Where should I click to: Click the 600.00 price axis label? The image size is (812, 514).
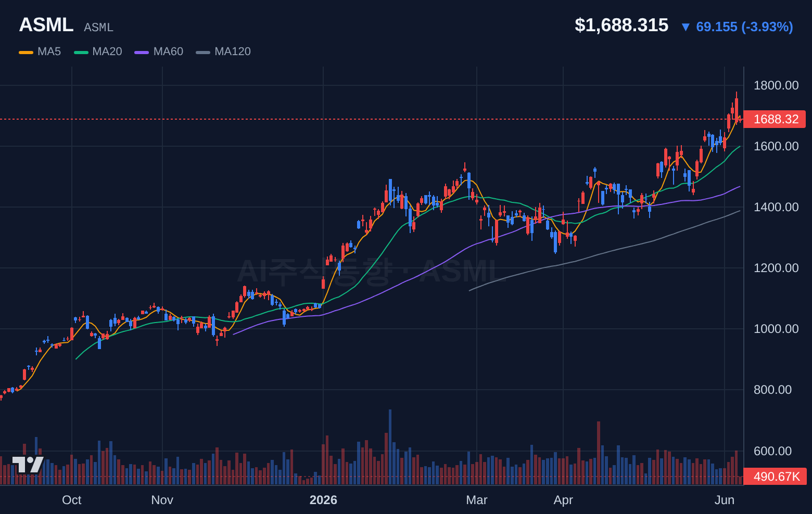772,451
